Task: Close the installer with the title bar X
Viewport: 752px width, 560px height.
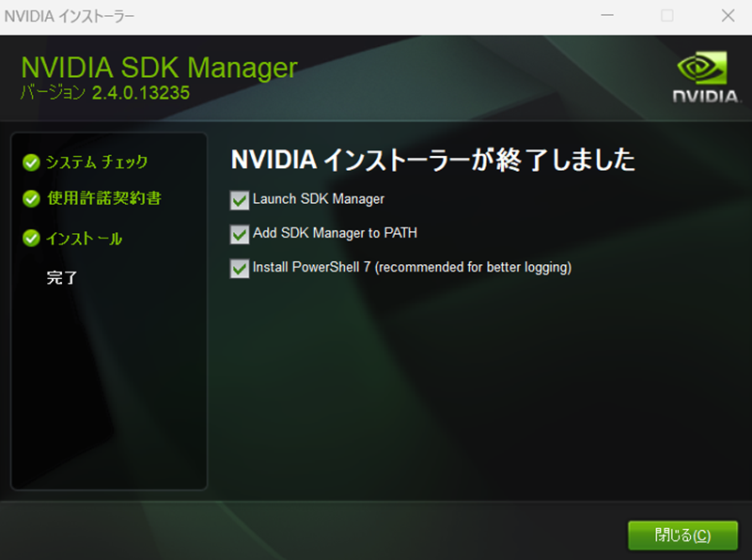Action: point(728,16)
